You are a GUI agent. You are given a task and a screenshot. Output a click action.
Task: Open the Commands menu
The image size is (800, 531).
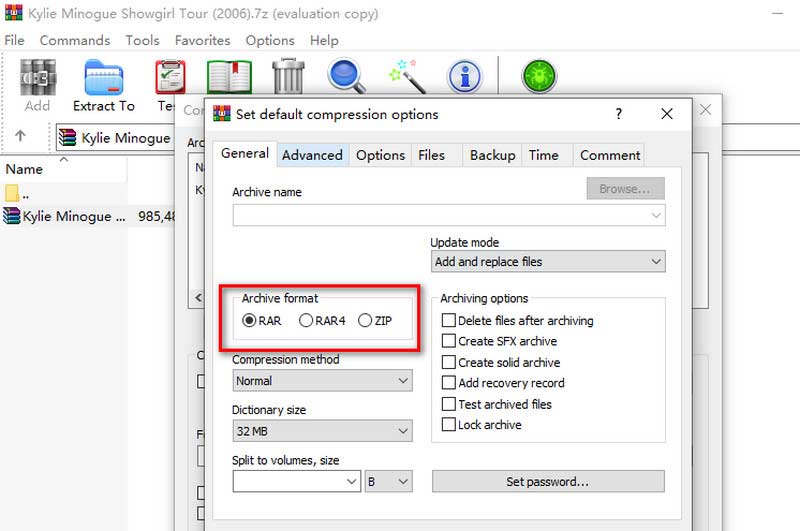75,40
